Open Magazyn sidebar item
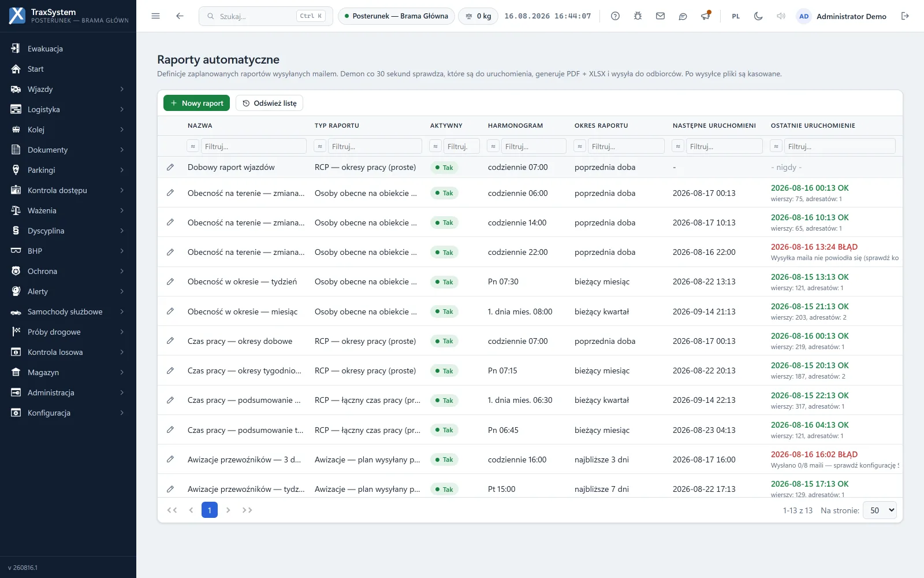 (x=68, y=372)
